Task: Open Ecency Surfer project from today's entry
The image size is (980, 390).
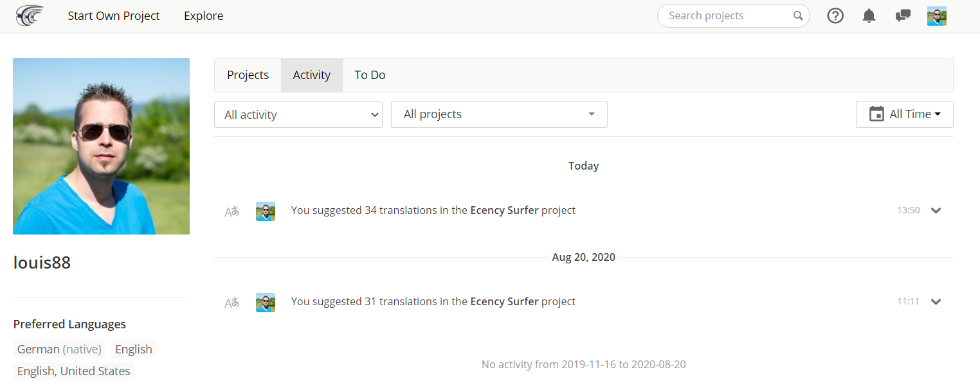Action: coord(504,210)
